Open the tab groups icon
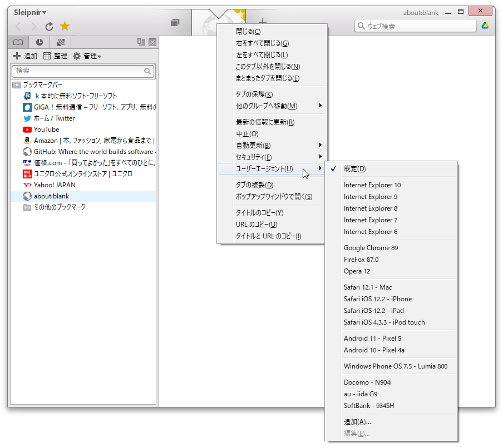 pyautogui.click(x=175, y=22)
